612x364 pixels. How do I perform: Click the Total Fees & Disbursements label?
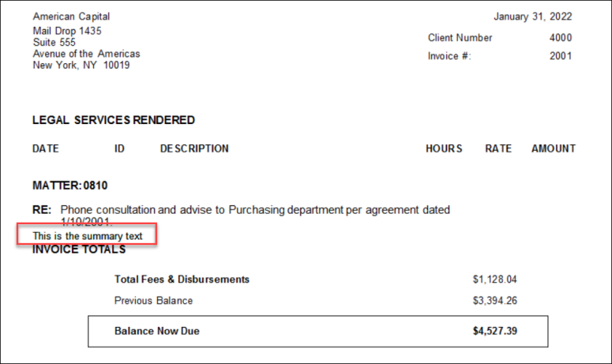click(182, 280)
